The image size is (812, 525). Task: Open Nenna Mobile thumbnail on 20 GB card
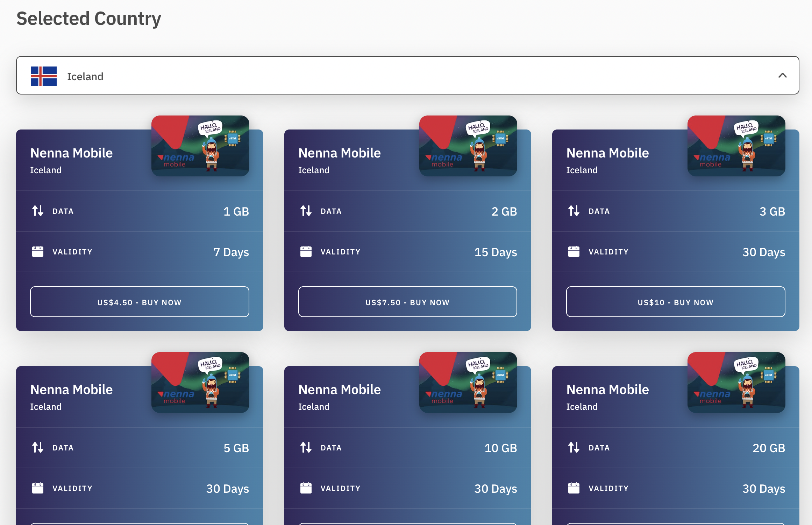[x=736, y=383]
